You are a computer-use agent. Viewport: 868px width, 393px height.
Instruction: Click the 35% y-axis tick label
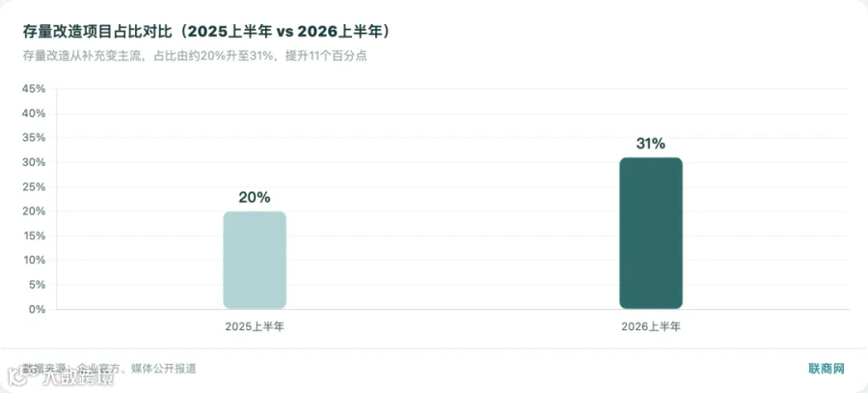[33, 137]
